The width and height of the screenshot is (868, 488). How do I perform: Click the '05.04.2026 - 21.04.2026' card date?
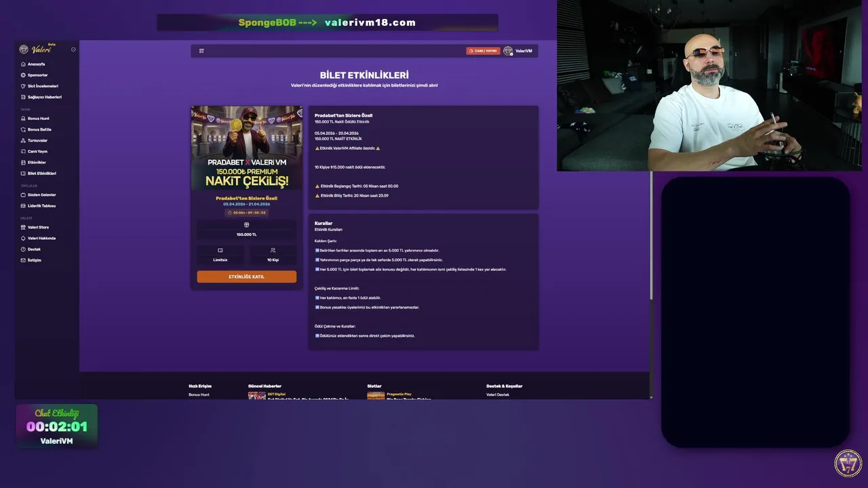[x=247, y=204]
